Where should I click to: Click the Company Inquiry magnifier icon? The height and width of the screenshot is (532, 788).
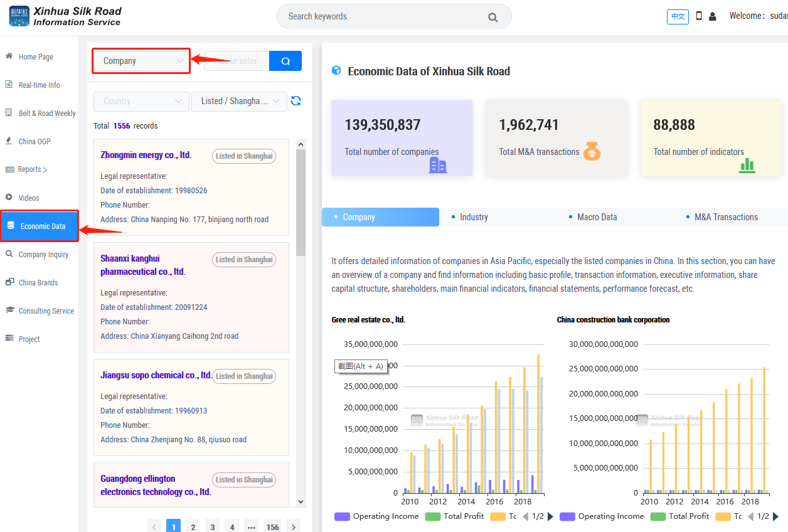tap(9, 253)
